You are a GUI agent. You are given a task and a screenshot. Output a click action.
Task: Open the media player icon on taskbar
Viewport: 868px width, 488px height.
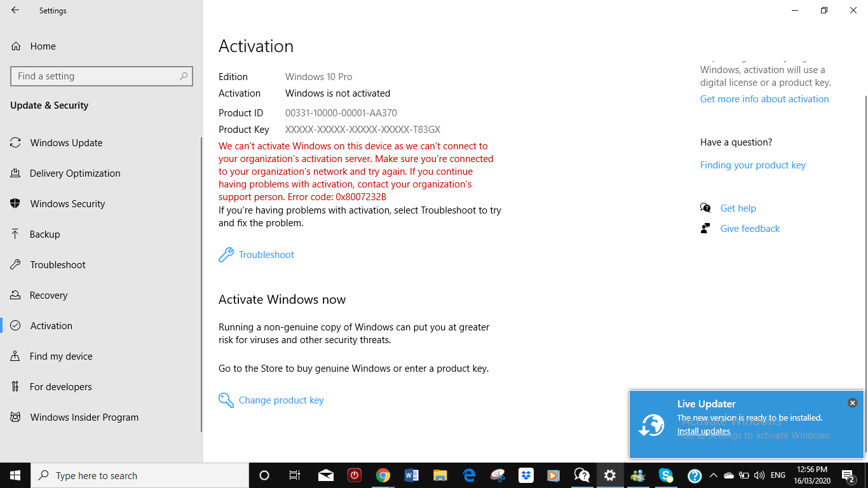[553, 475]
